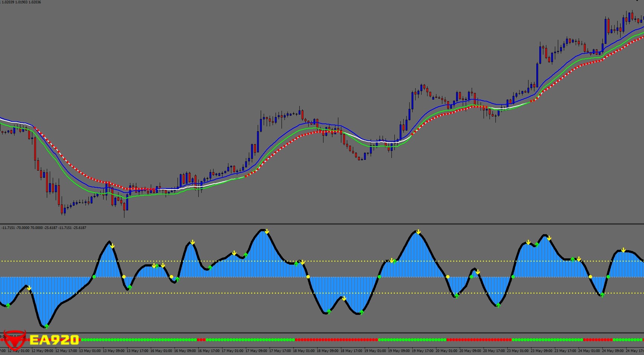Click the '20 May 17:00' time axis label

(494, 351)
